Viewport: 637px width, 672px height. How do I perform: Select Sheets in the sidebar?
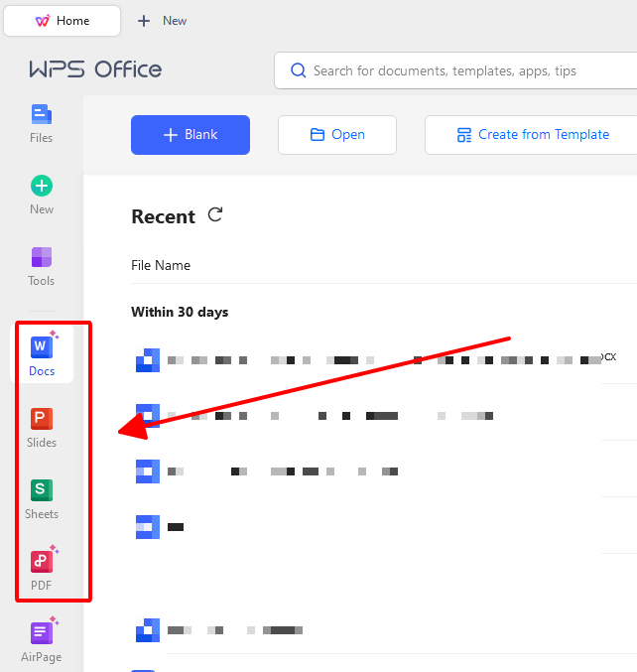pos(42,499)
